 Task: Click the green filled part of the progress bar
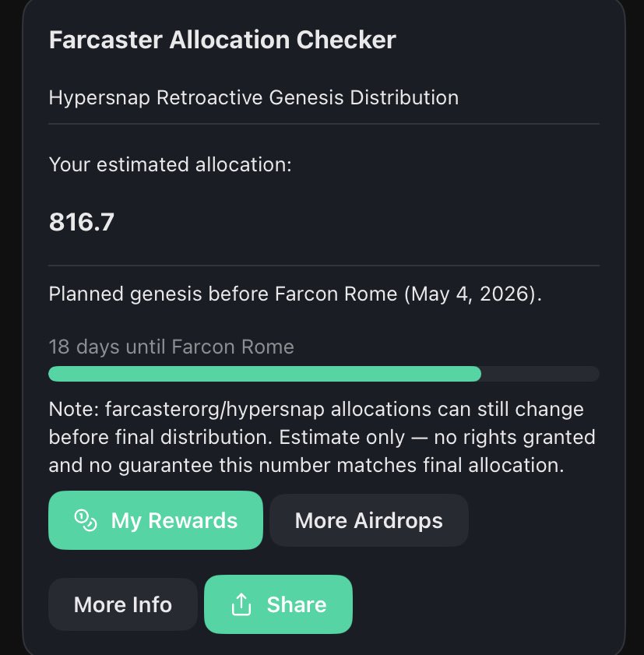pos(265,374)
